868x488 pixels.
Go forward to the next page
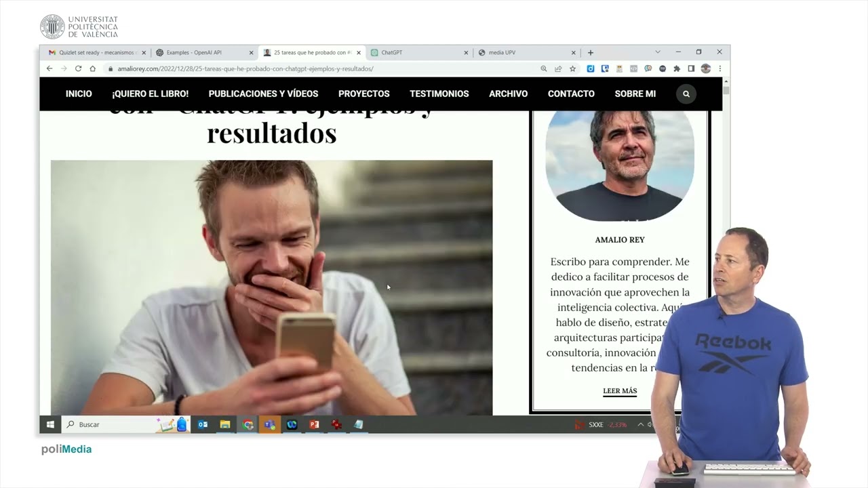coord(64,68)
